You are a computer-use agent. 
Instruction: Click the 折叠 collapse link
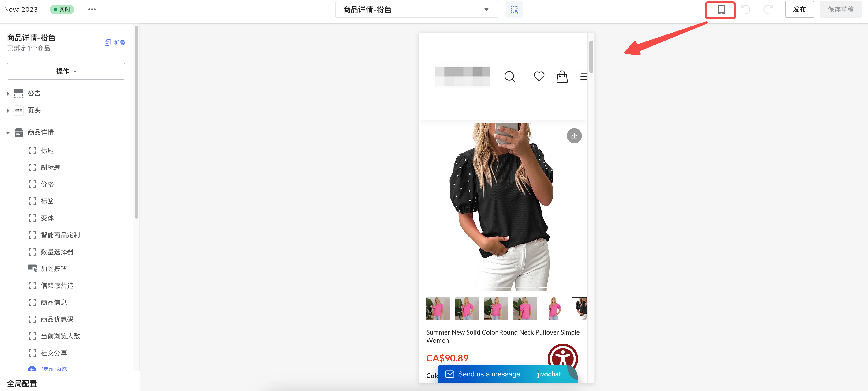[115, 43]
